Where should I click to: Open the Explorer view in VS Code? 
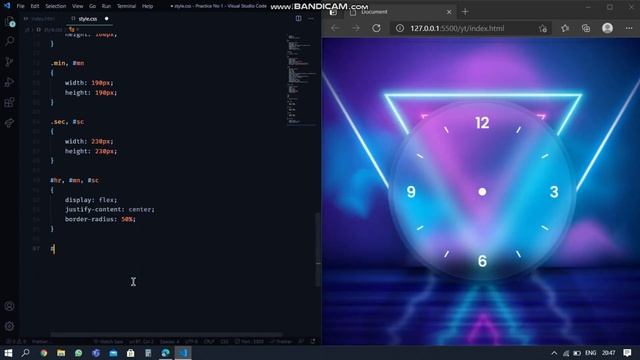pos(9,22)
